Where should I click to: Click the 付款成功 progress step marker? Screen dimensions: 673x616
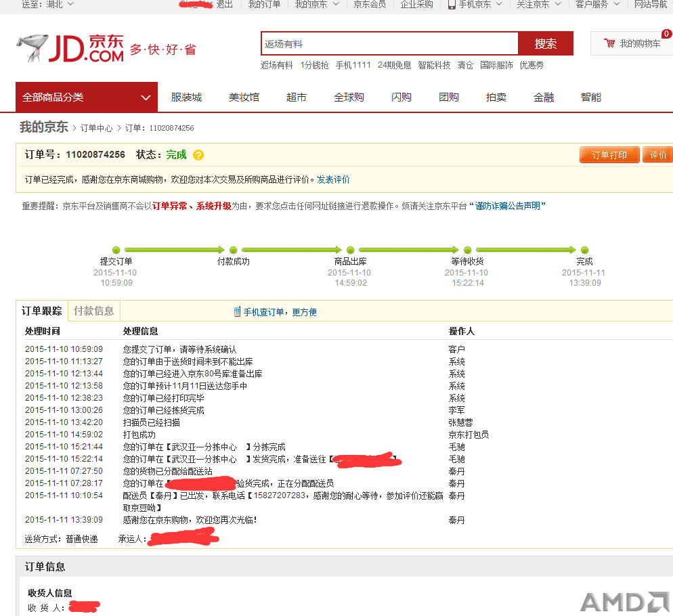click(234, 250)
